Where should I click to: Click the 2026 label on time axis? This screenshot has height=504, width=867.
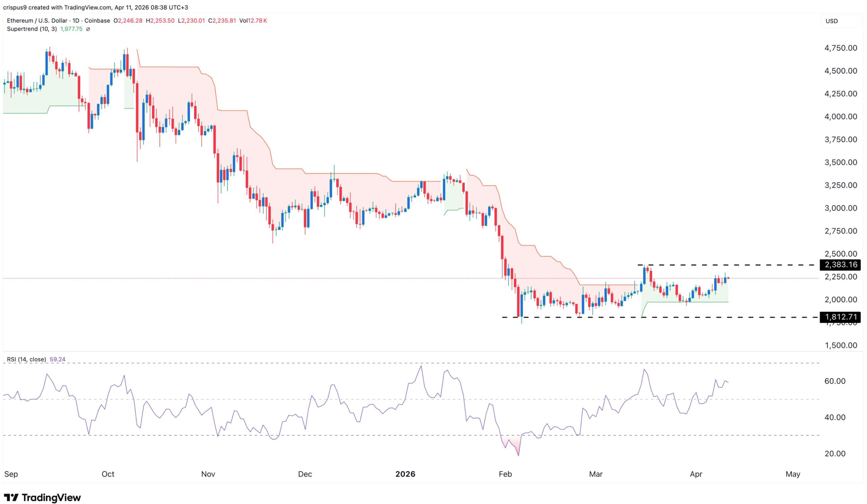405,474
